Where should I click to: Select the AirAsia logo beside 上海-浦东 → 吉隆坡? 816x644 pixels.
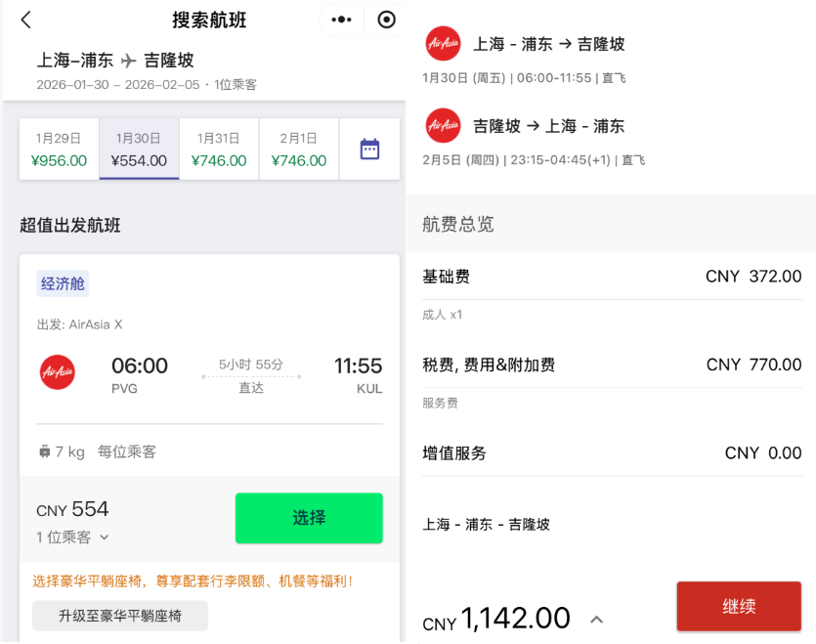(x=445, y=44)
